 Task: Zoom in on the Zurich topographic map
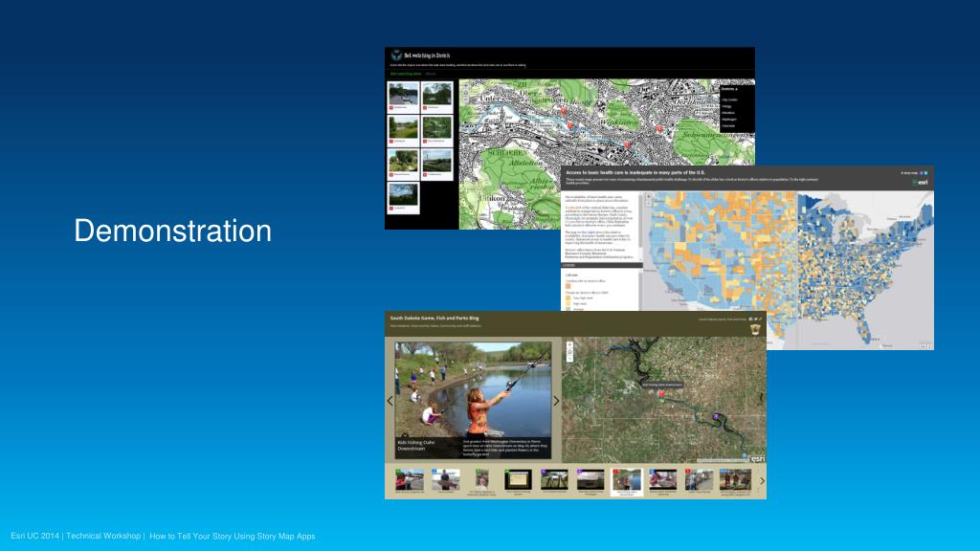[464, 85]
